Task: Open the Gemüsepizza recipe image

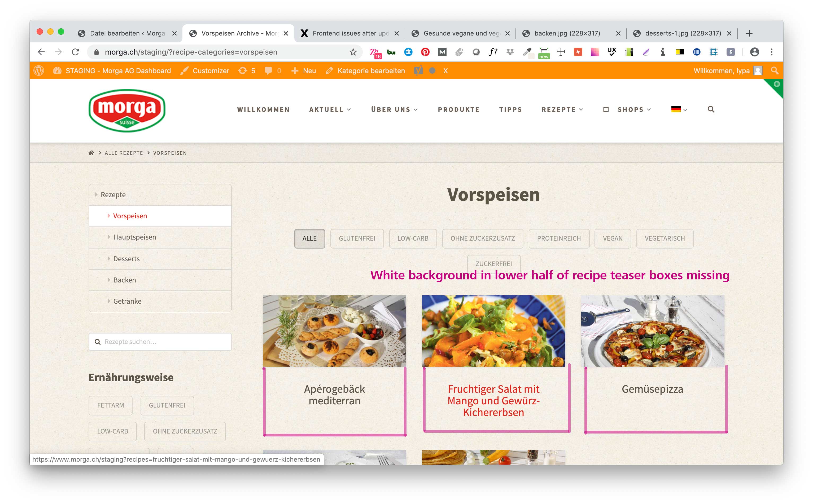Action: pyautogui.click(x=652, y=331)
